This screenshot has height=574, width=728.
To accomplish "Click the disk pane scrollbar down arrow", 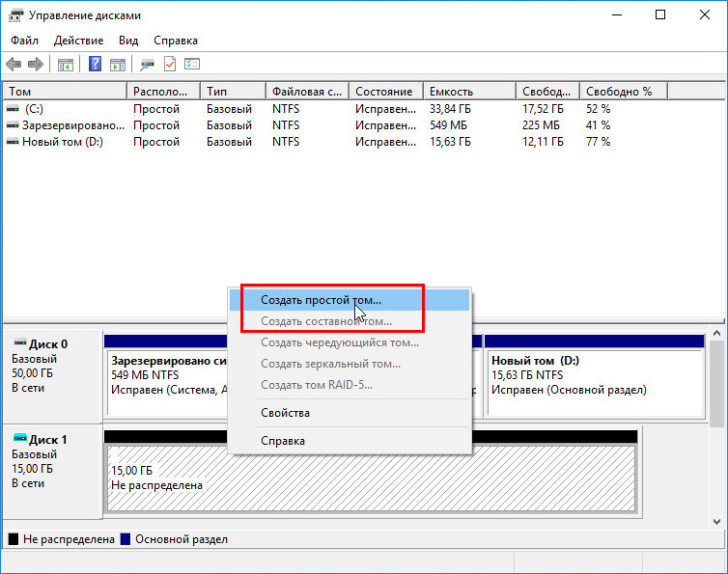I will click(716, 522).
